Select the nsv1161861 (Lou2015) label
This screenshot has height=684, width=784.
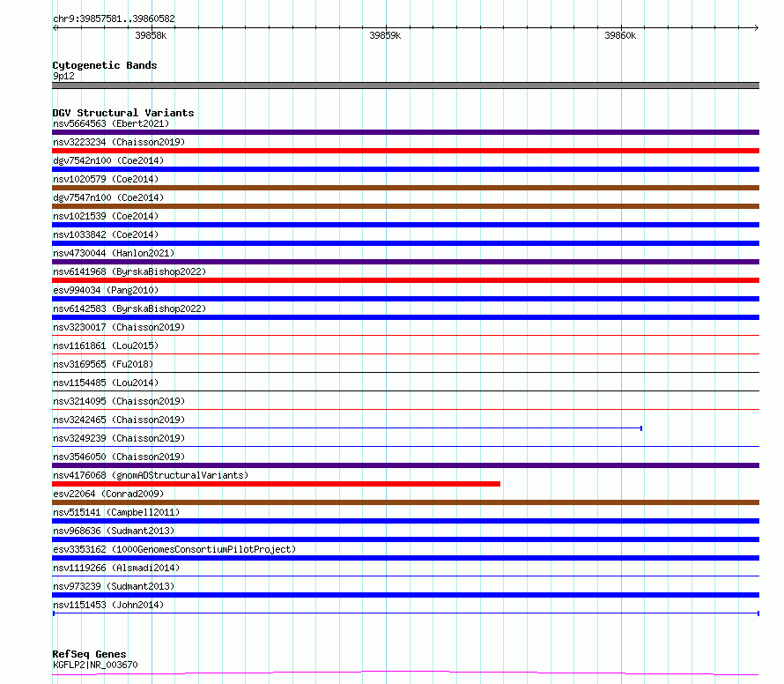[106, 346]
